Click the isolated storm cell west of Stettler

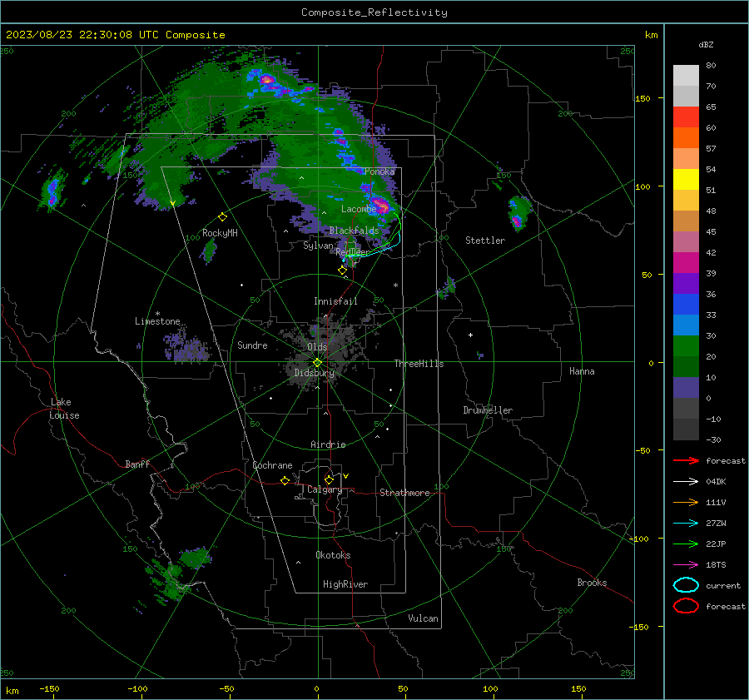pos(518,212)
